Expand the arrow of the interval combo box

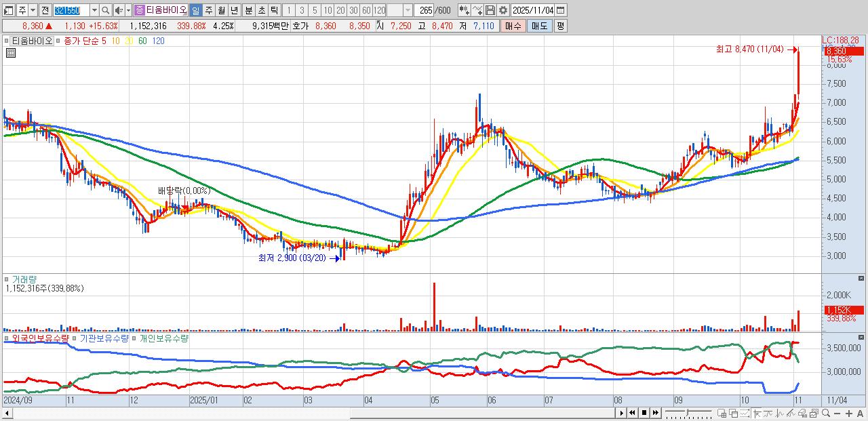coord(408,10)
